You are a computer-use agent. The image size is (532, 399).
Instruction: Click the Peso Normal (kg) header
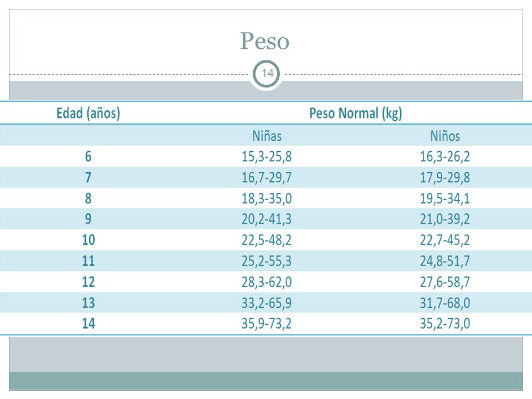tap(356, 113)
